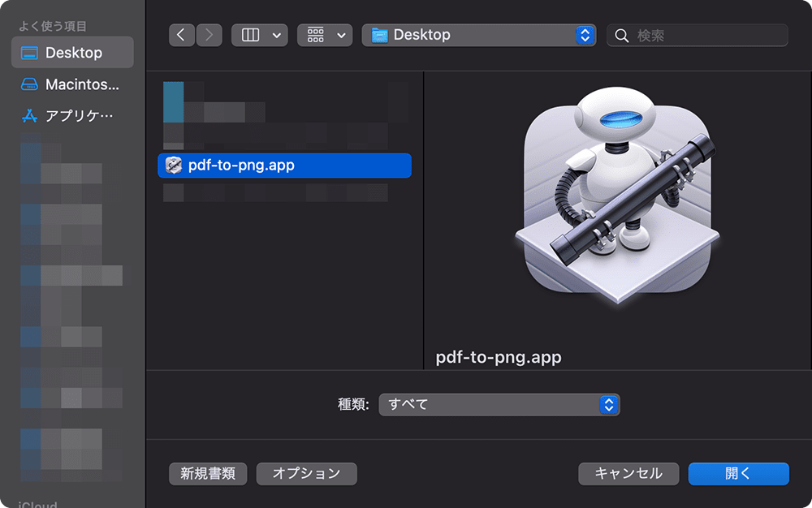The width and height of the screenshot is (812, 508).
Task: Open the selected file with 開く
Action: tap(738, 474)
